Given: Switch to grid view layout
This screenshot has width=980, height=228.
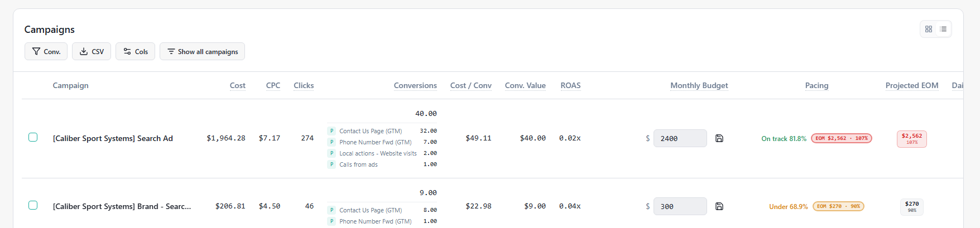Looking at the screenshot, I should coord(929,29).
